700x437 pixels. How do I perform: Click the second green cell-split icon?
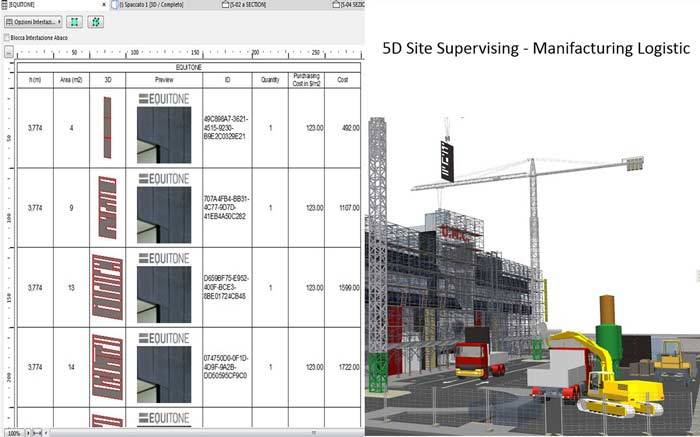point(96,22)
